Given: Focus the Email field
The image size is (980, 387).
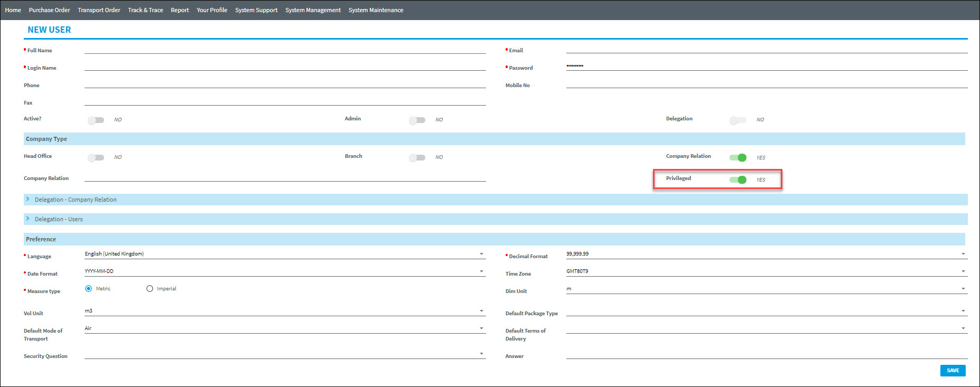Looking at the screenshot, I should [x=767, y=49].
